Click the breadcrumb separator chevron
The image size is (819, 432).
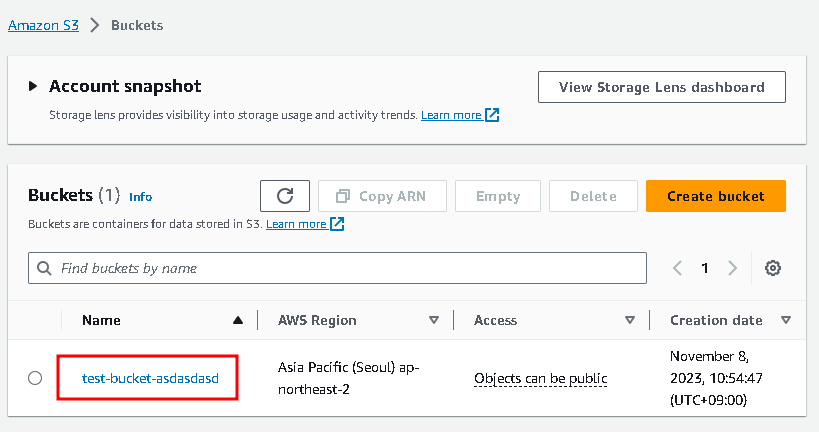click(95, 25)
